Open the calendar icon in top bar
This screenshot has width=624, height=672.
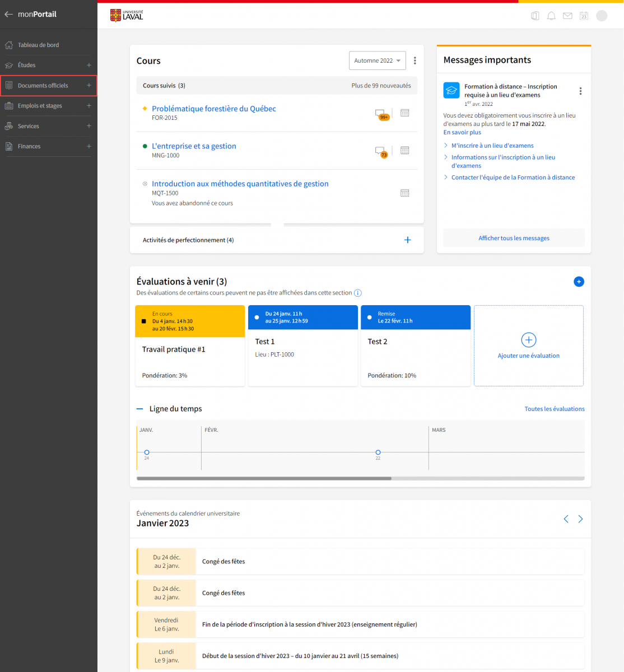coord(584,16)
